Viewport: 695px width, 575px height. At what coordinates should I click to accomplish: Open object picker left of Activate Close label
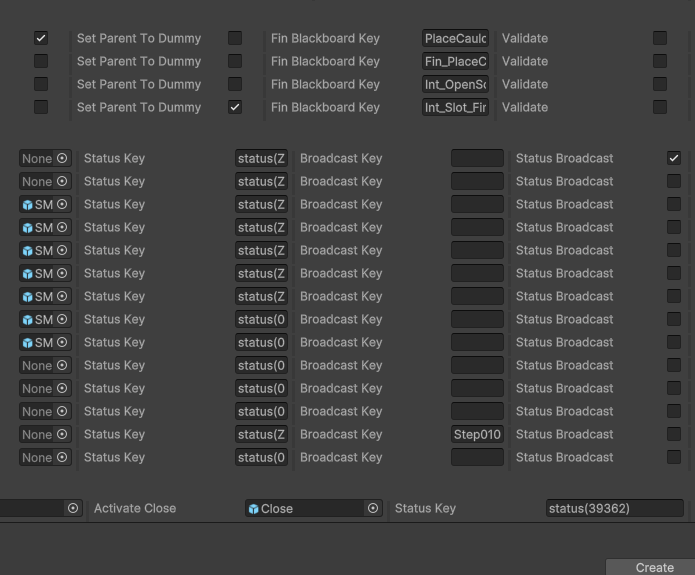click(x=73, y=509)
